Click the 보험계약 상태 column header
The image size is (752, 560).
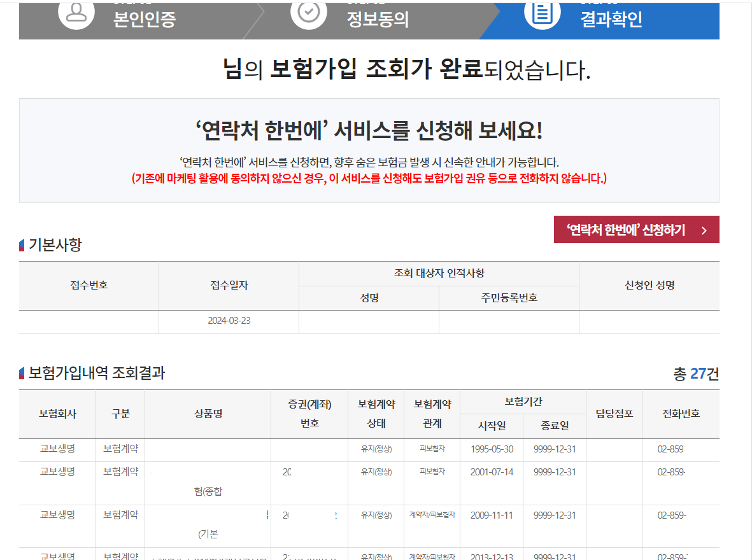pos(376,414)
